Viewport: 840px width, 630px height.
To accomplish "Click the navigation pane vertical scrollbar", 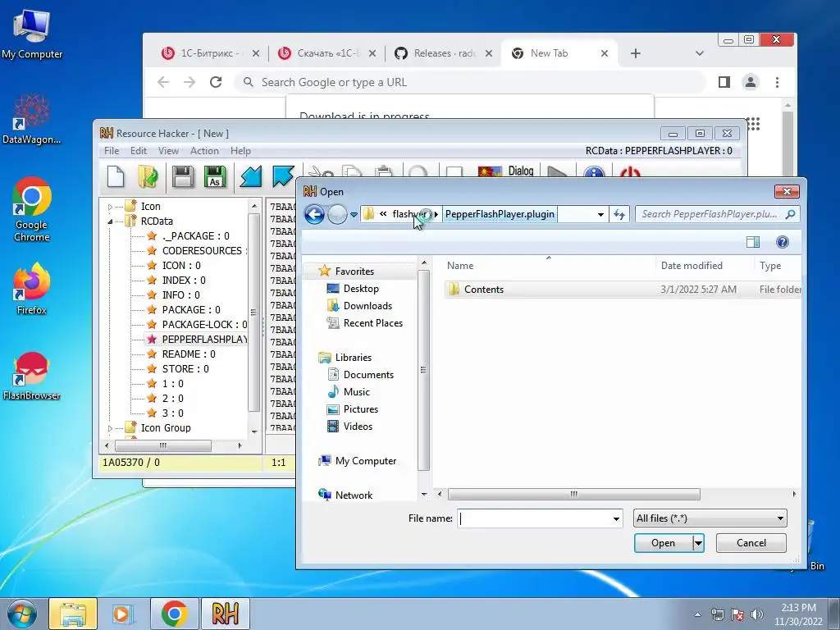I will click(x=423, y=370).
